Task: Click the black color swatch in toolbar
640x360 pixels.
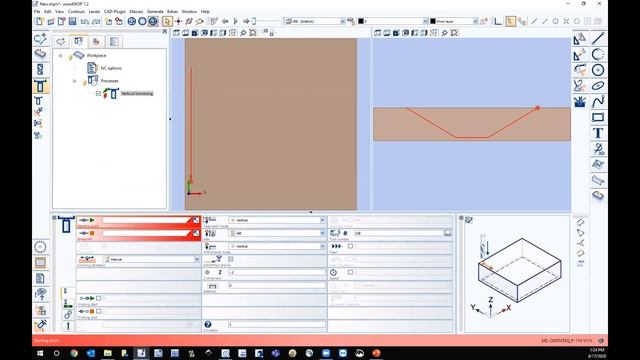Action: (361, 21)
